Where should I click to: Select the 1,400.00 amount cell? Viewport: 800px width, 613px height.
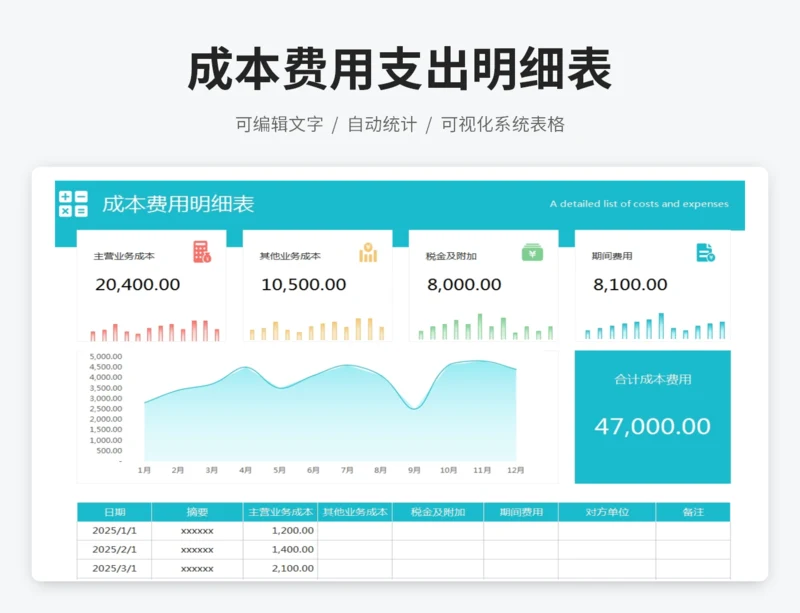[x=280, y=550]
